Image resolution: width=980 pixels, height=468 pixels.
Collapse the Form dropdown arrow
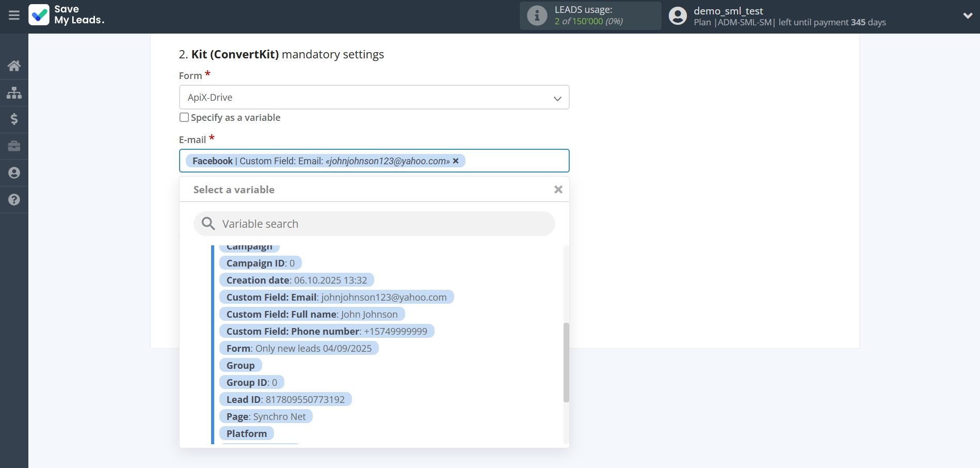(557, 98)
